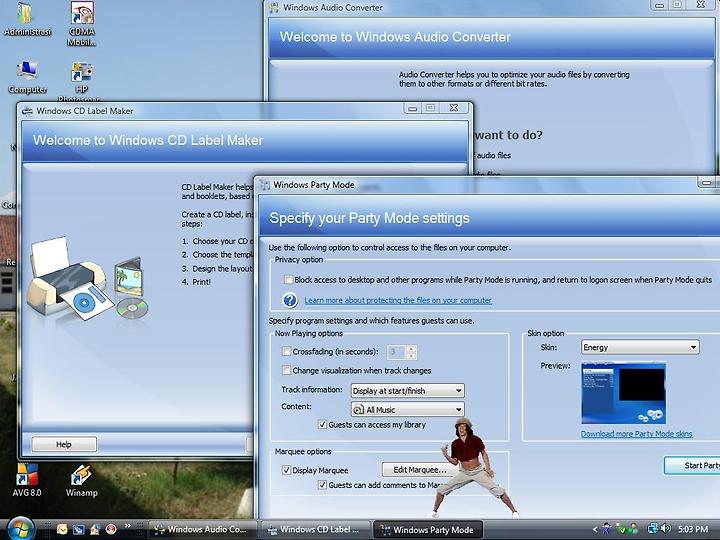Click 'Welcome to Windows CD Label Maker' heading

pyautogui.click(x=148, y=141)
